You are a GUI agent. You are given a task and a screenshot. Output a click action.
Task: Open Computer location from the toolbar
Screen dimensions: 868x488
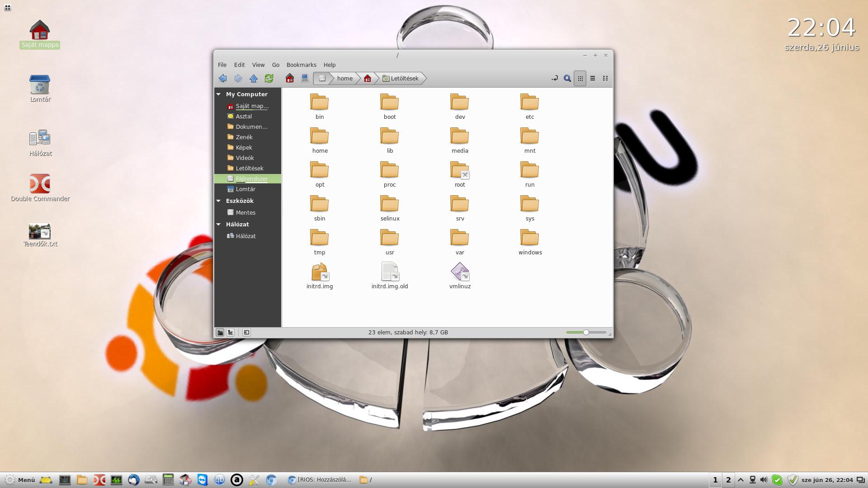click(305, 79)
